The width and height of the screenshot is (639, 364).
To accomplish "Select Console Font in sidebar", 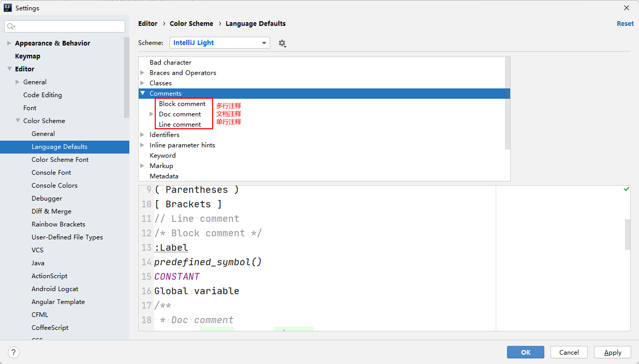I will click(x=51, y=173).
